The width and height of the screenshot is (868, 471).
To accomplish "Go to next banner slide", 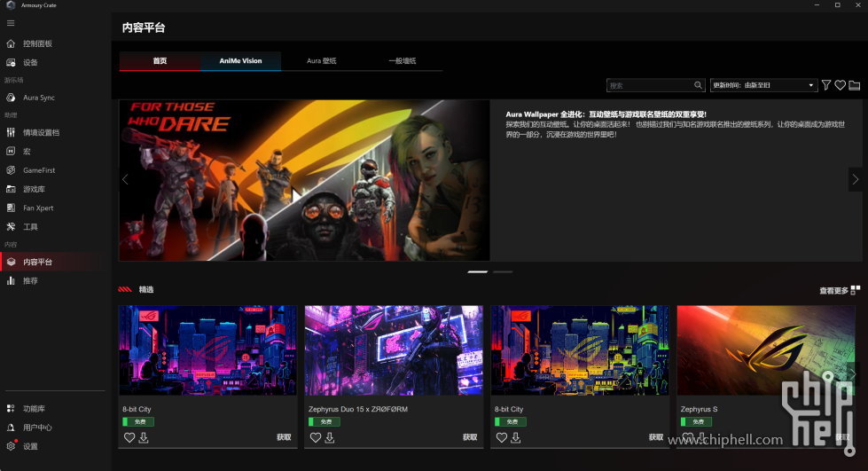I will click(856, 179).
